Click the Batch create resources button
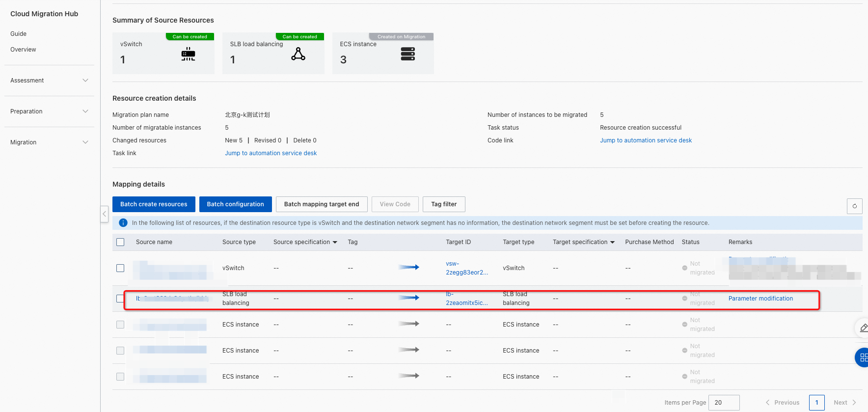 point(154,204)
